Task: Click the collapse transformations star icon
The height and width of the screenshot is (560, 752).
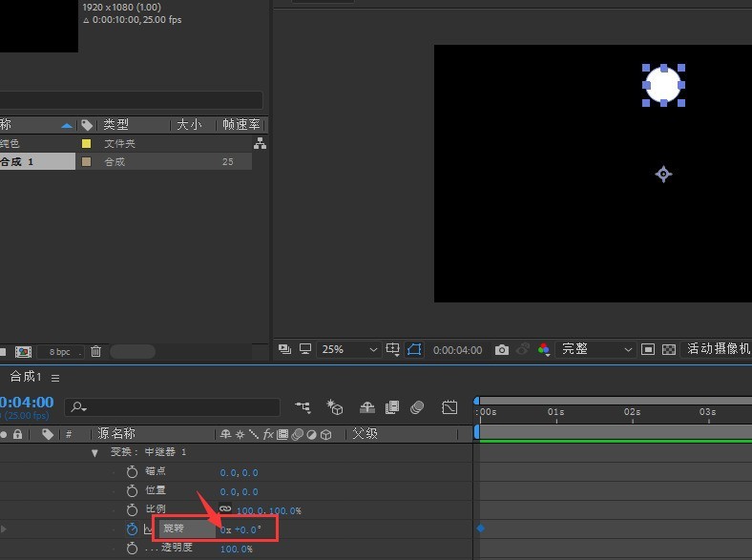Action: 240,435
